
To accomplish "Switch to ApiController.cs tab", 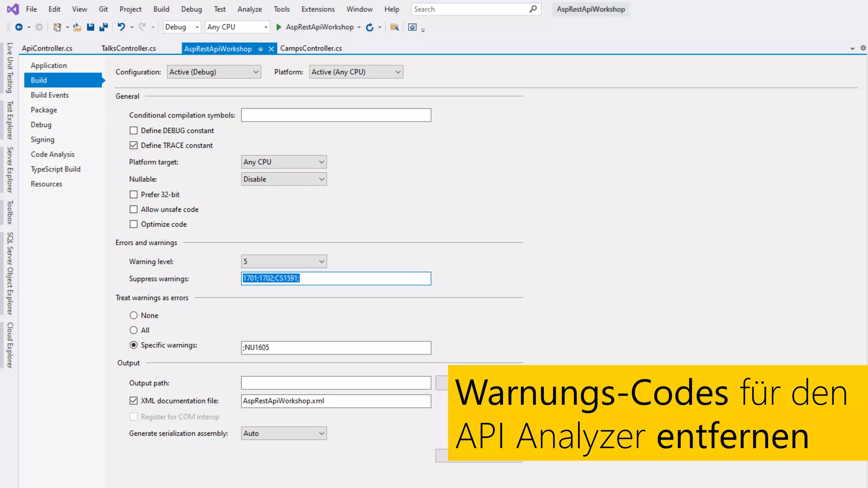I will pyautogui.click(x=47, y=48).
